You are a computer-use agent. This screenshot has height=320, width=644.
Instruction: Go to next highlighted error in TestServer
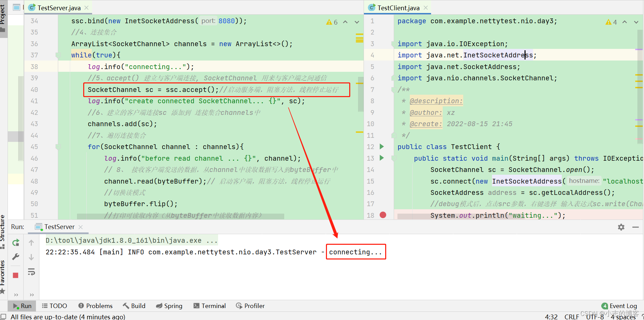pyautogui.click(x=357, y=22)
